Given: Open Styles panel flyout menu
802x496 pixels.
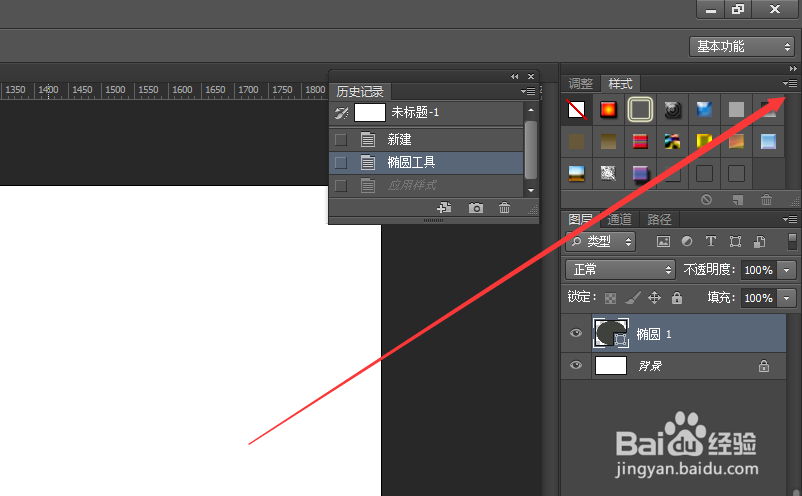Looking at the screenshot, I should coord(790,83).
